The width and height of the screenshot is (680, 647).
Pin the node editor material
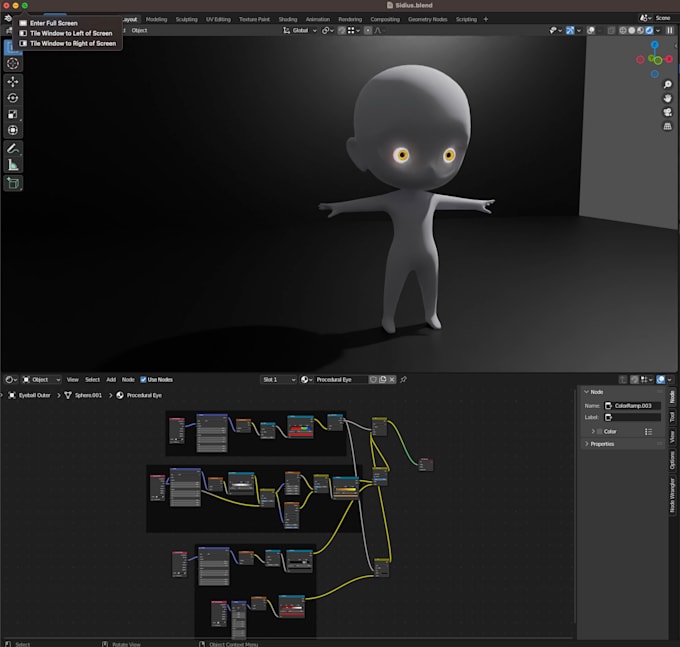click(x=404, y=380)
